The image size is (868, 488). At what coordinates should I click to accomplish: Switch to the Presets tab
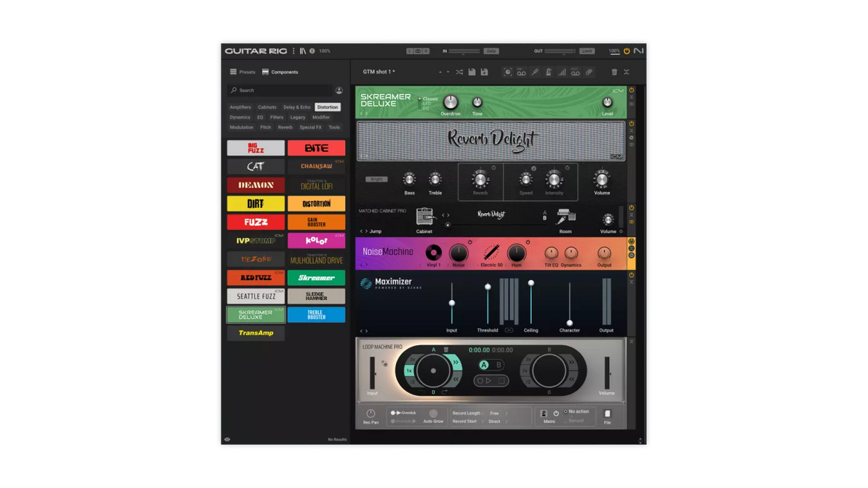point(244,71)
